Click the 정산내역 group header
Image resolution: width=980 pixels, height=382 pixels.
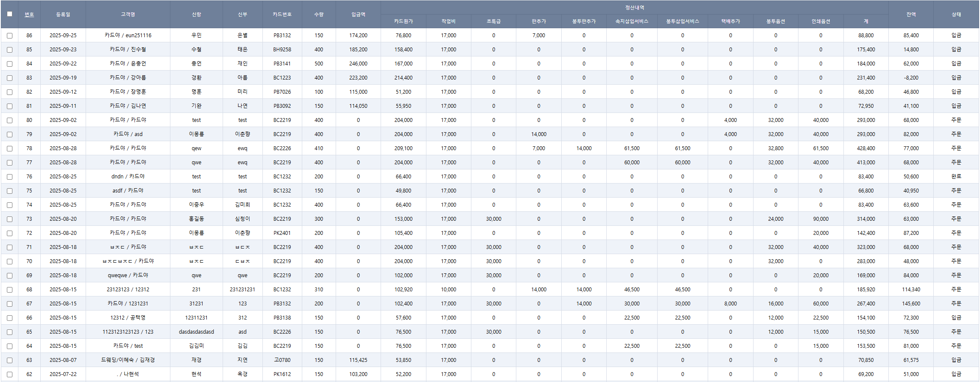click(634, 8)
